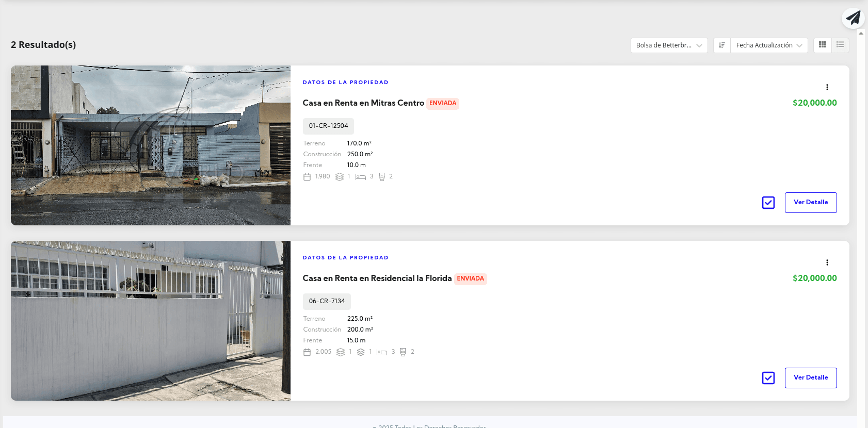
Task: Uncheck the Mitras Centro property checkbox
Action: 768,203
